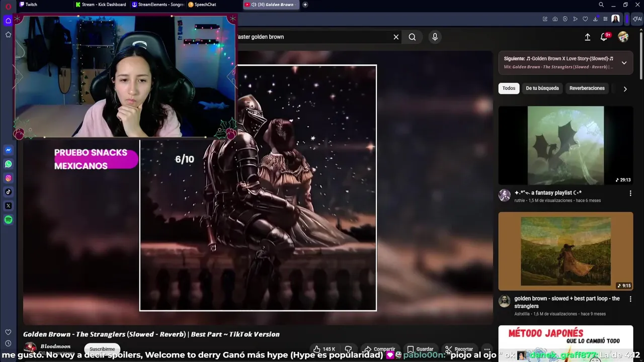The width and height of the screenshot is (644, 362).
Task: Open history clock icon in sidebar
Action: point(8,343)
